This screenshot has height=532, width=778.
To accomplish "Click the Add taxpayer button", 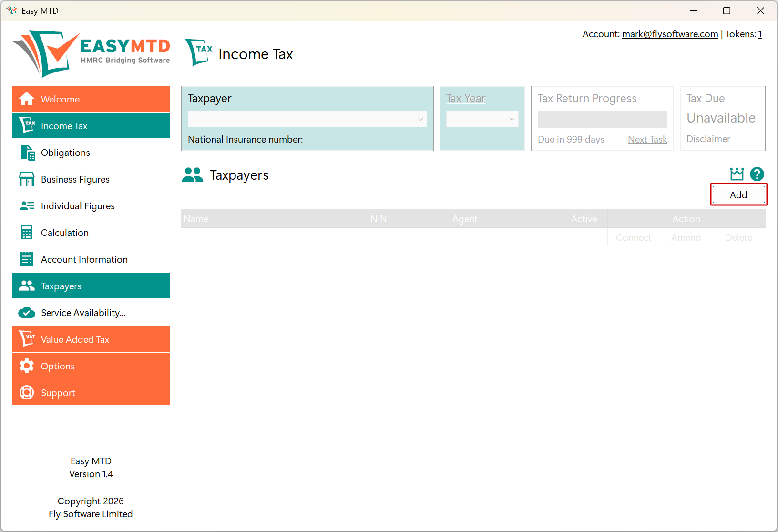I will (738, 194).
